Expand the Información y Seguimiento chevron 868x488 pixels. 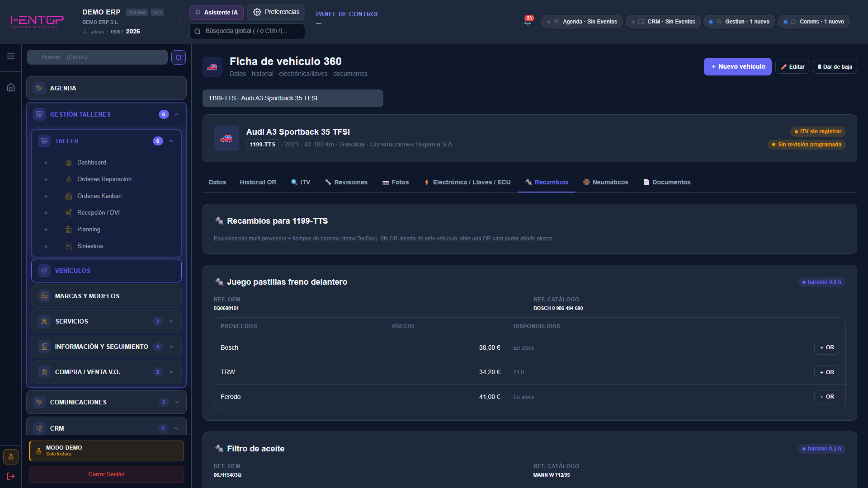[x=171, y=347]
